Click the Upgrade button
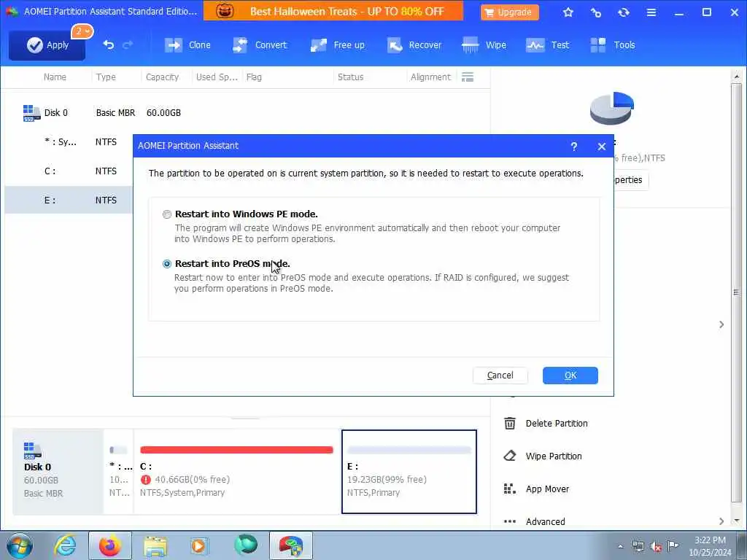Screen dimensions: 747x560 click(509, 12)
